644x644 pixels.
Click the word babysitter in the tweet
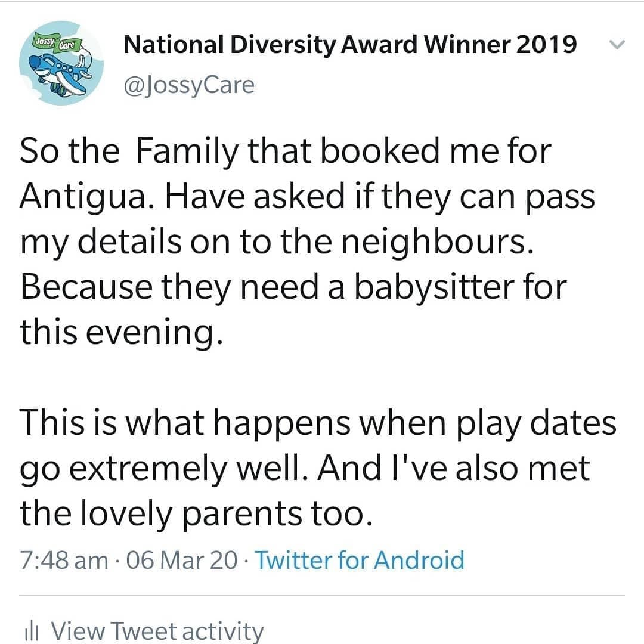[434, 288]
